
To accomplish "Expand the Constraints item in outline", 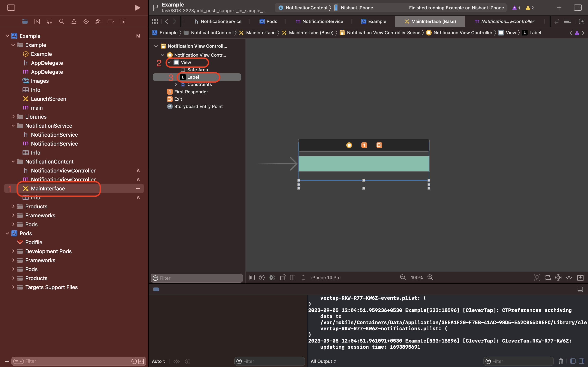I will 176,84.
